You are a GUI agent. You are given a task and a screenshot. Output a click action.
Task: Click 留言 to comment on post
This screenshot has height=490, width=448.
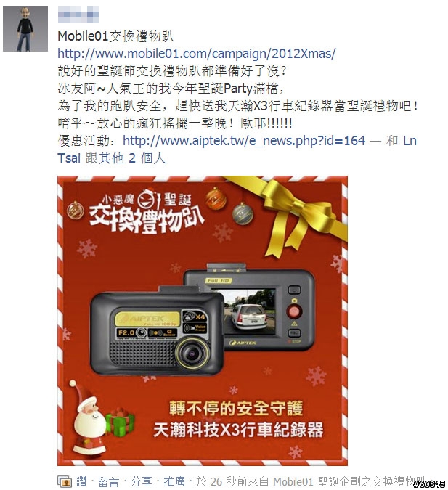click(108, 481)
